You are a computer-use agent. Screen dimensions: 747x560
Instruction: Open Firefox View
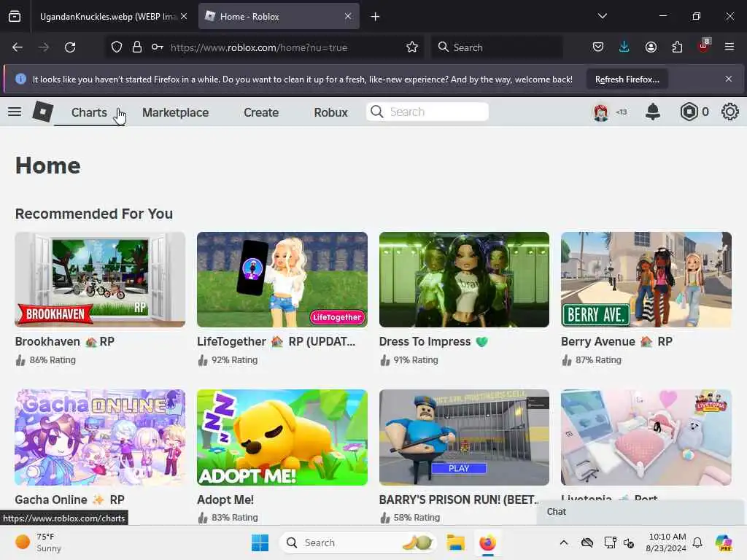pyautogui.click(x=15, y=16)
